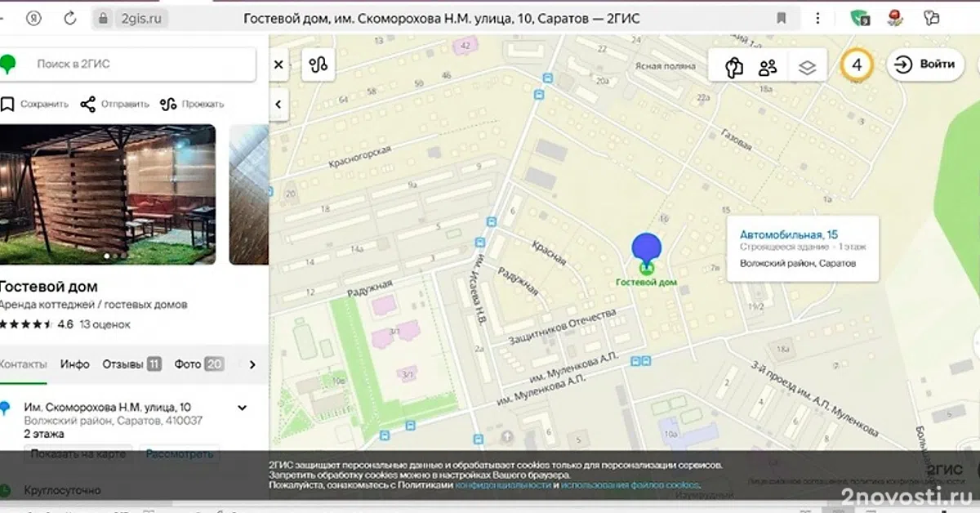The height and width of the screenshot is (513, 980).
Task: Bookmark this page in the address bar
Action: coord(782,18)
